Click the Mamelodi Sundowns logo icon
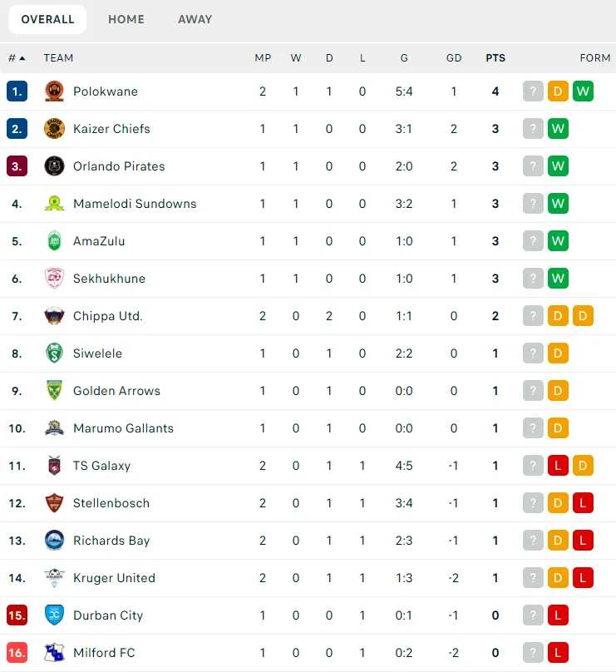This screenshot has width=616, height=672. click(54, 204)
